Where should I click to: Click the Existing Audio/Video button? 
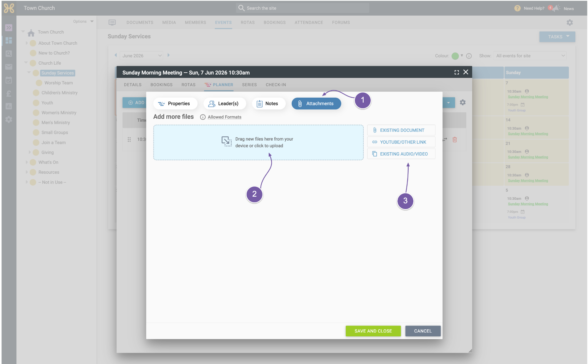(x=401, y=154)
